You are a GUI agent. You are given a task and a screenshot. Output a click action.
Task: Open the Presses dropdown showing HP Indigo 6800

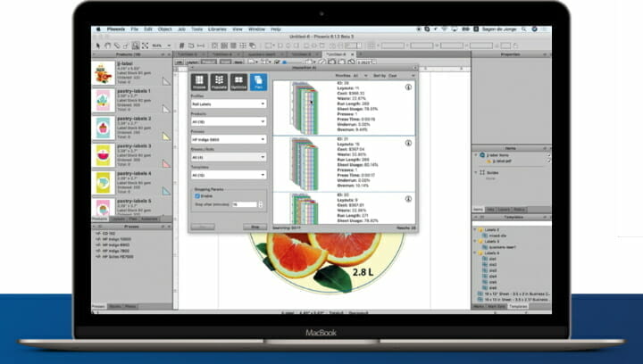click(229, 139)
